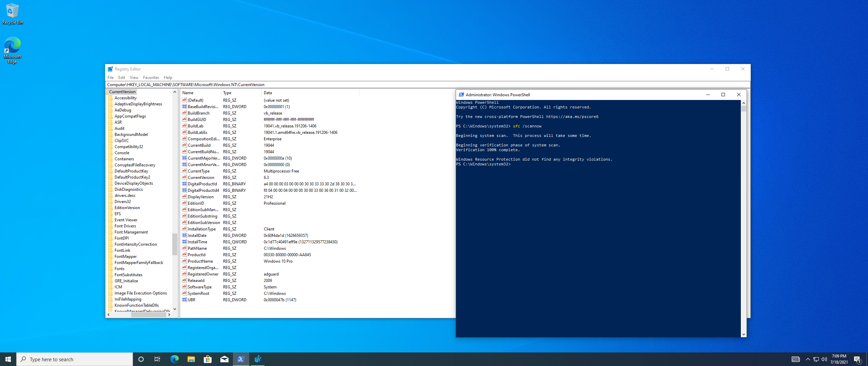
Task: Sort values by the Data column header
Action: (x=311, y=93)
